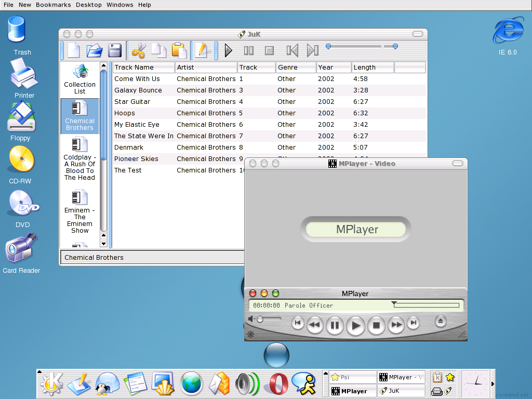The height and width of the screenshot is (399, 532).
Task: Paste with the clipboard icon in JuK
Action: coord(179,50)
